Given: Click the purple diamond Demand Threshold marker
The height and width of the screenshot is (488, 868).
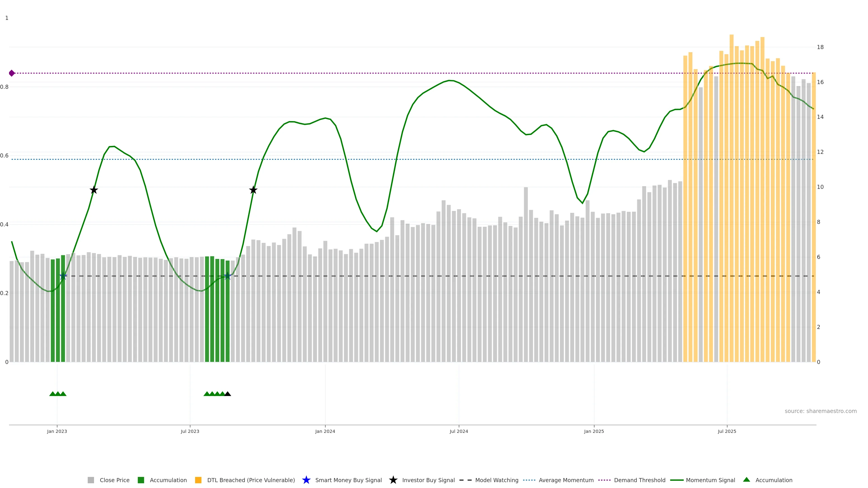Looking at the screenshot, I should pos(12,73).
